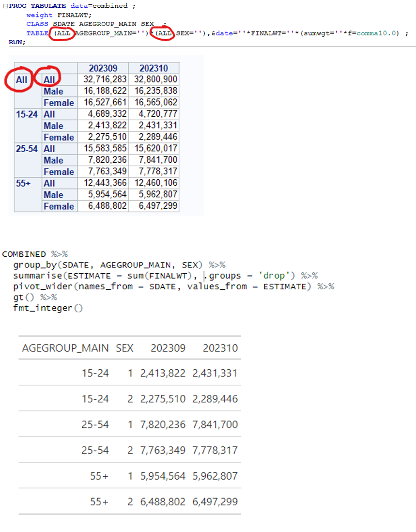Image resolution: width=416 pixels, height=532 pixels.
Task: Click the TABLE statement keyword
Action: click(38, 33)
